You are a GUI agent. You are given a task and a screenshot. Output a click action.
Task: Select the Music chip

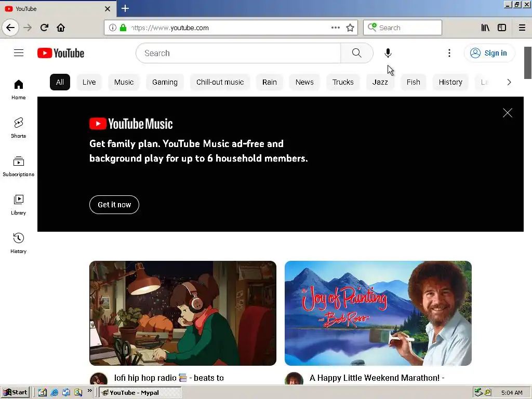click(x=124, y=82)
